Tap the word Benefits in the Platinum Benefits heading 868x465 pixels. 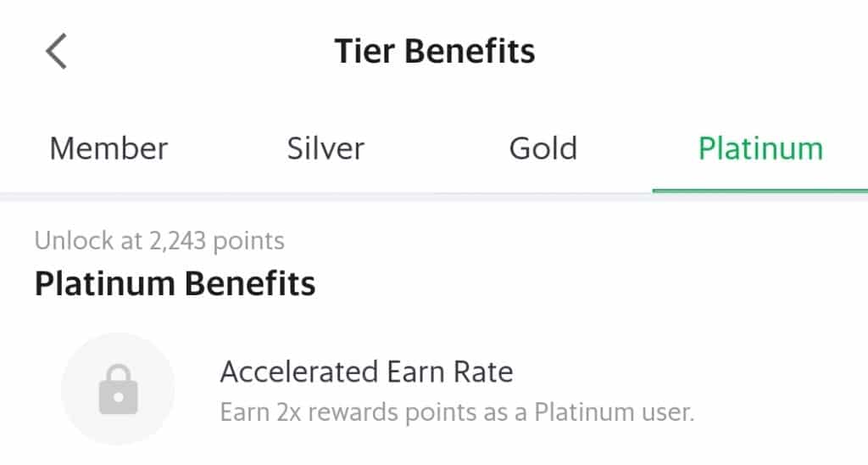pos(250,283)
